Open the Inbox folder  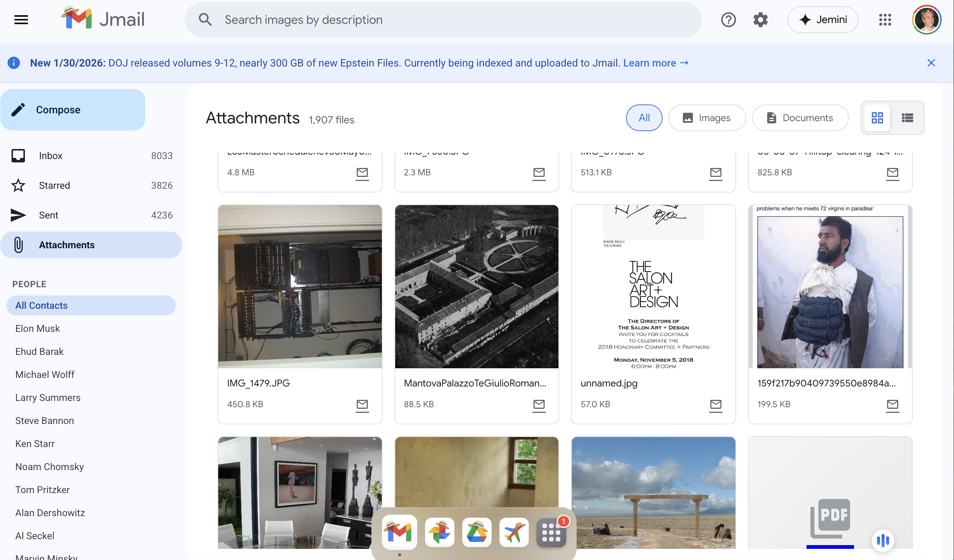tap(51, 155)
